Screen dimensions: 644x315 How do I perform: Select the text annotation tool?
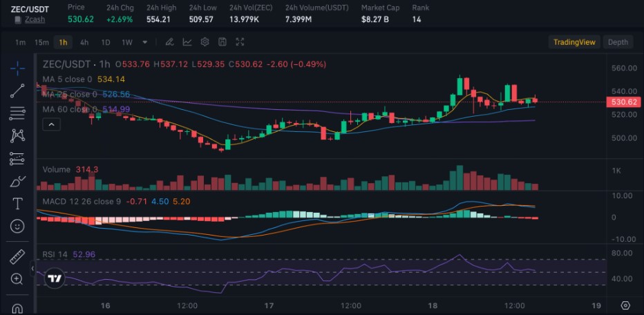point(17,203)
